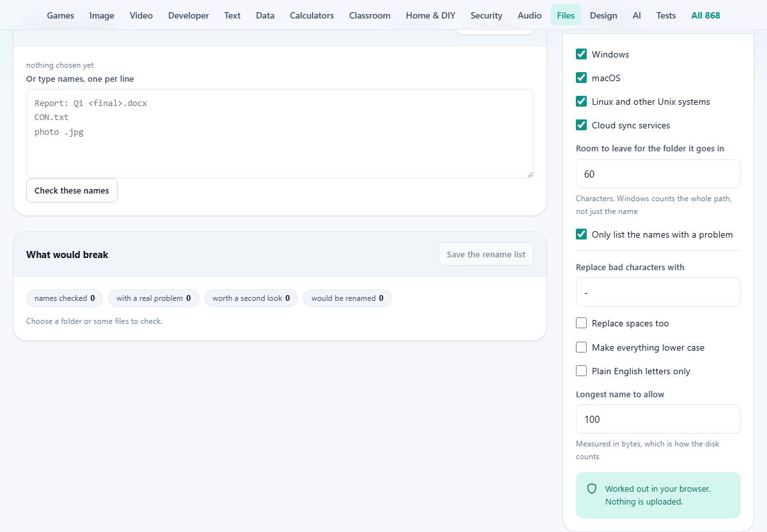Check Make everything lower case
Viewport: 767px width, 532px height.
coord(582,347)
